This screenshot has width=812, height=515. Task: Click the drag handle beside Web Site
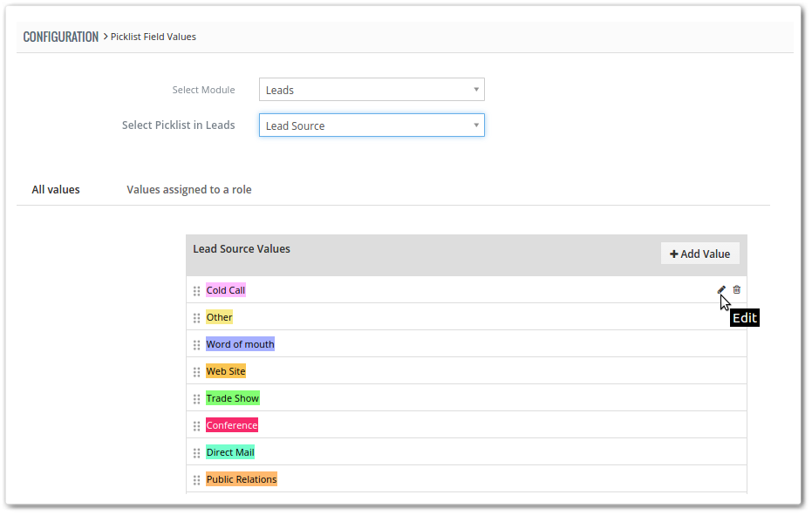coord(197,371)
